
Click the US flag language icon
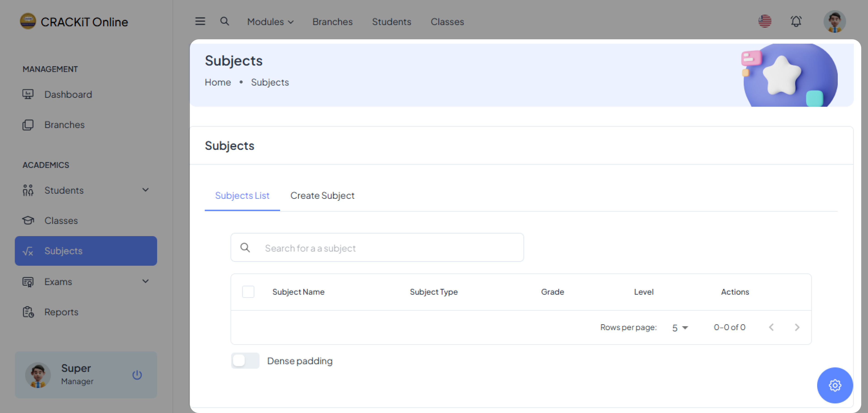pyautogui.click(x=764, y=21)
